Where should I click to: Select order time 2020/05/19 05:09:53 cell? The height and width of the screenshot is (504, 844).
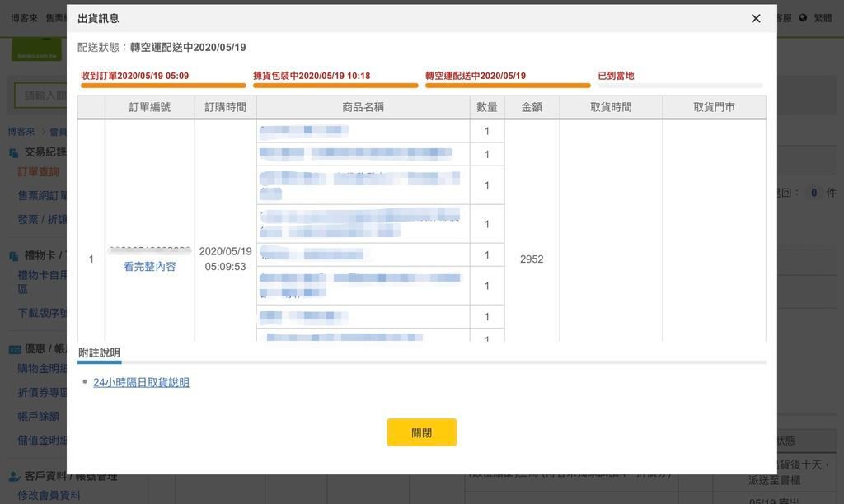point(226,259)
